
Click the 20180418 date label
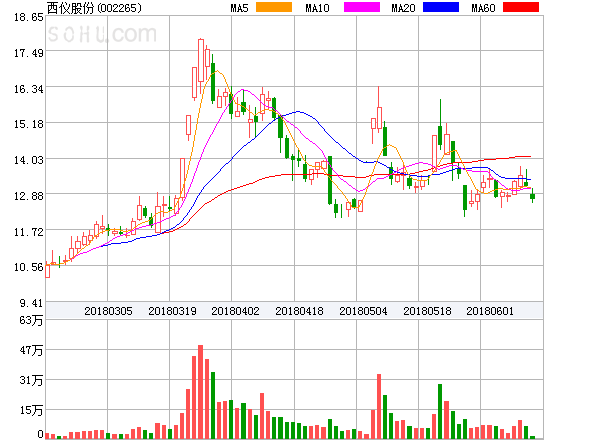(299, 311)
